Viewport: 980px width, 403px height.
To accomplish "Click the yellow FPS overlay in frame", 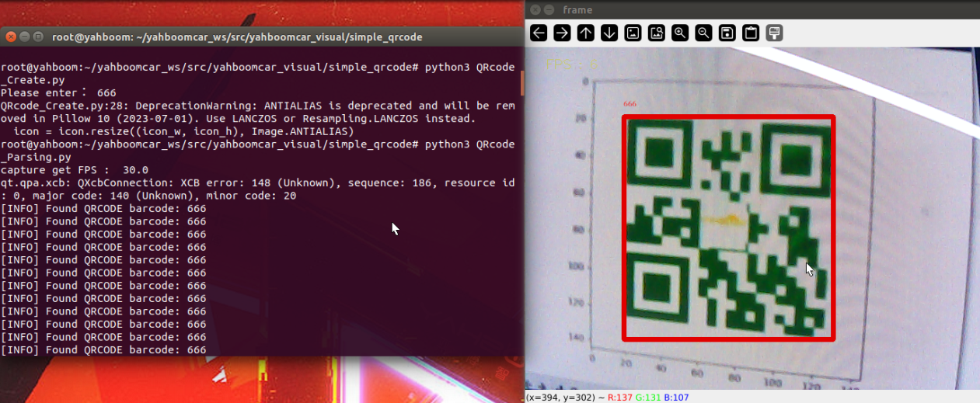I will point(570,64).
